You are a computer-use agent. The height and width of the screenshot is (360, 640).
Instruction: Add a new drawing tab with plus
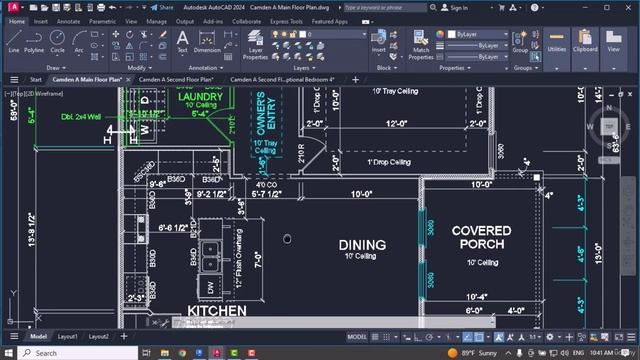[x=356, y=80]
